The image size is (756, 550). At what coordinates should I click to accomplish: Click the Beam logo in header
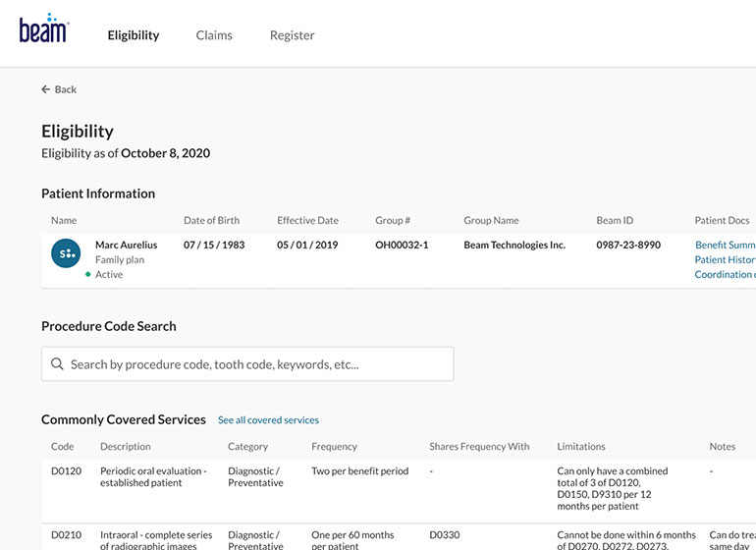pos(43,29)
